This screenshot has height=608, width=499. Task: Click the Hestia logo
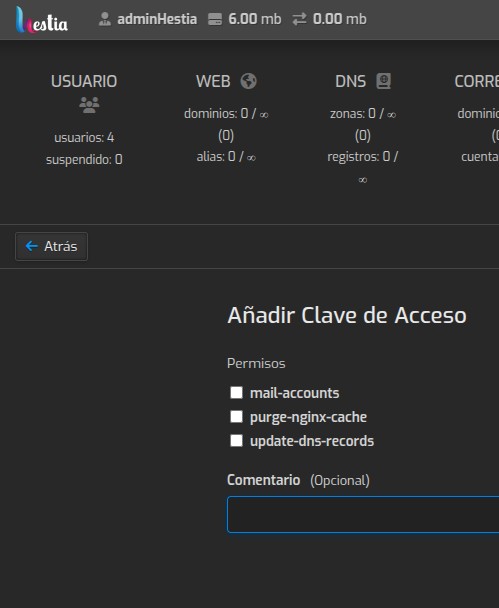click(x=41, y=19)
